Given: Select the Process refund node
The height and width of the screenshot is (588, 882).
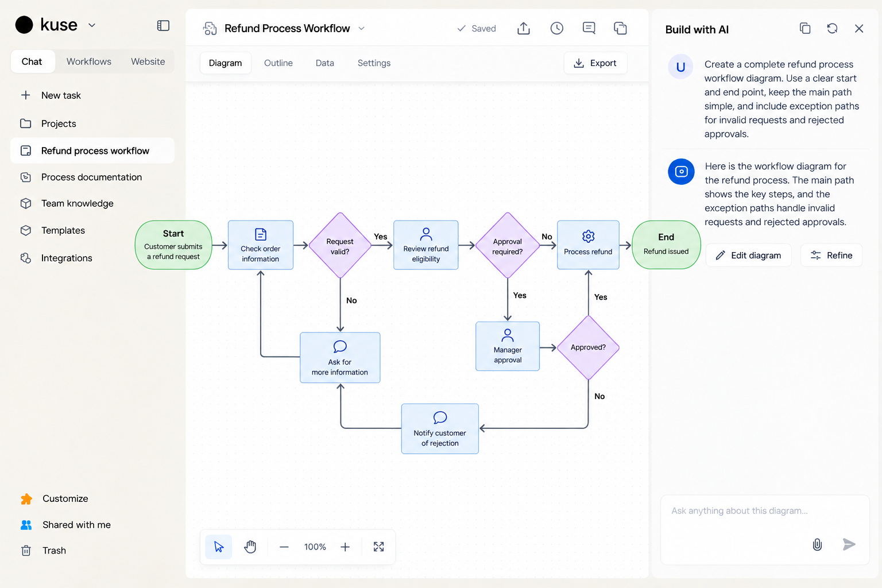Looking at the screenshot, I should [588, 245].
